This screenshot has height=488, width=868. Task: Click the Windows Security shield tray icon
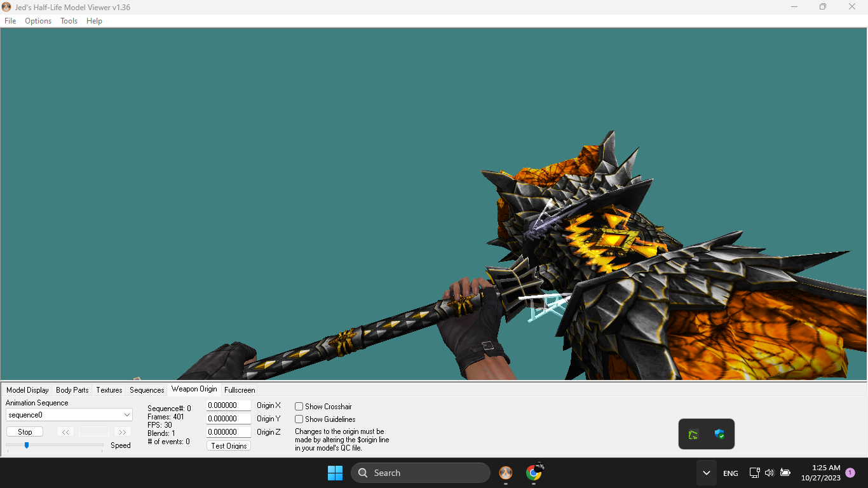pos(719,435)
